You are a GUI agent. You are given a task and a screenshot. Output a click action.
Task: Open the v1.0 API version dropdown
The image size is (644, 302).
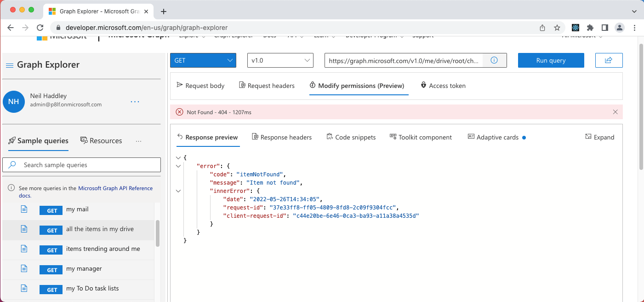click(280, 60)
